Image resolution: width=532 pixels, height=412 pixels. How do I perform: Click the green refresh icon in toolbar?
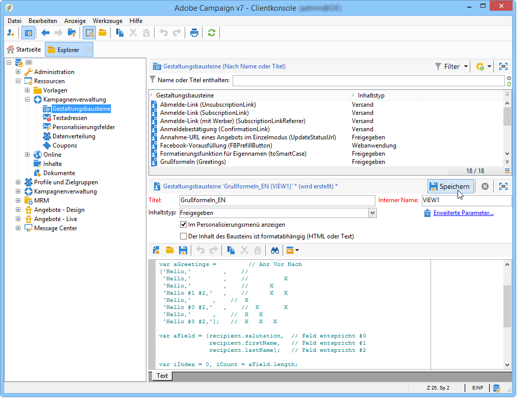[x=211, y=33]
